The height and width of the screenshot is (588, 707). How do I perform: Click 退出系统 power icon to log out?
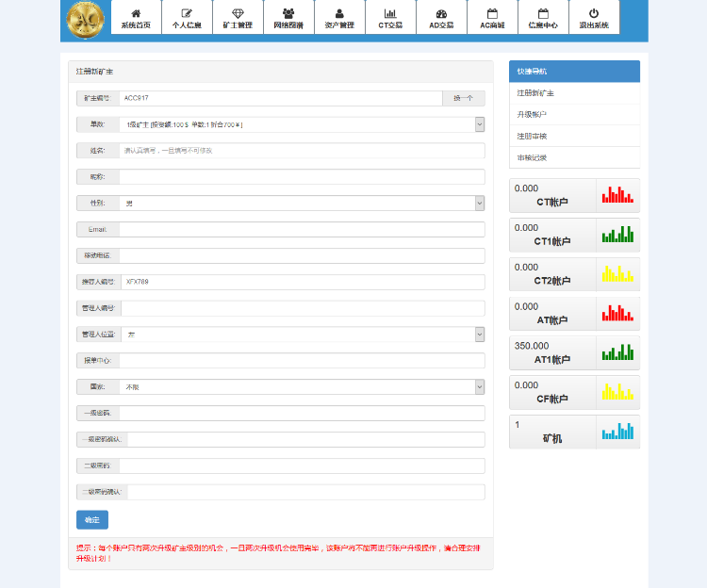[594, 18]
